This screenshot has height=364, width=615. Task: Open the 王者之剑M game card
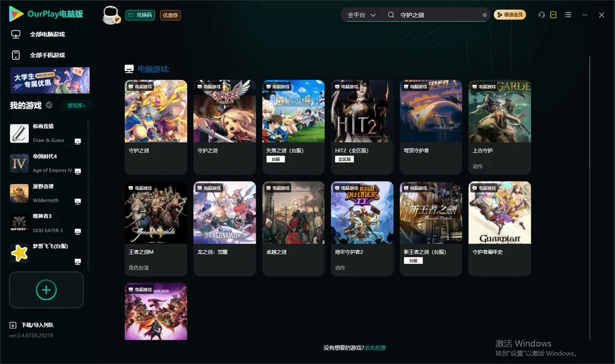click(156, 229)
